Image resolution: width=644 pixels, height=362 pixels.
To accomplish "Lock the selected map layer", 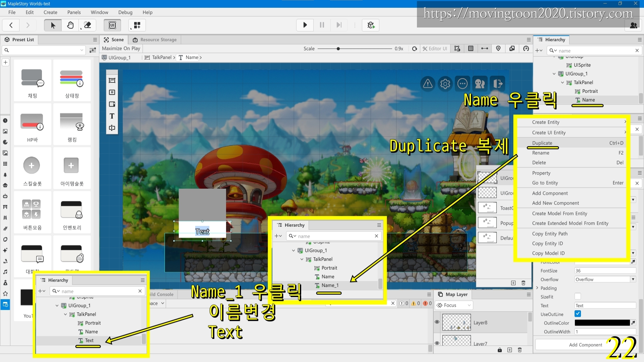I will click(500, 350).
